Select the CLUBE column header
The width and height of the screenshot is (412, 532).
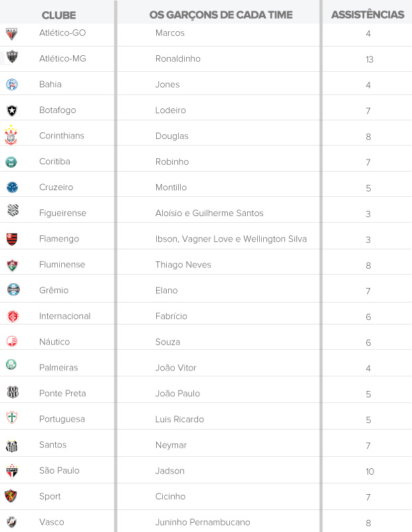(58, 15)
